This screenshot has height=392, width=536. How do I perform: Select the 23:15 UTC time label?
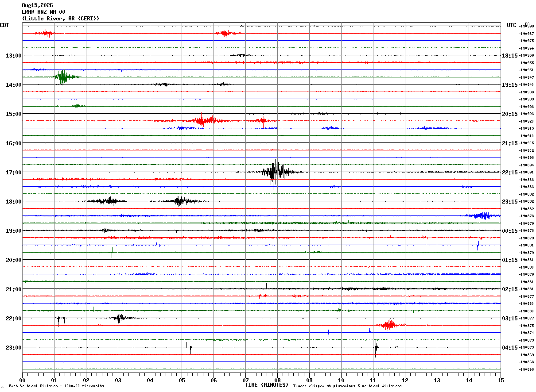[x=510, y=201]
